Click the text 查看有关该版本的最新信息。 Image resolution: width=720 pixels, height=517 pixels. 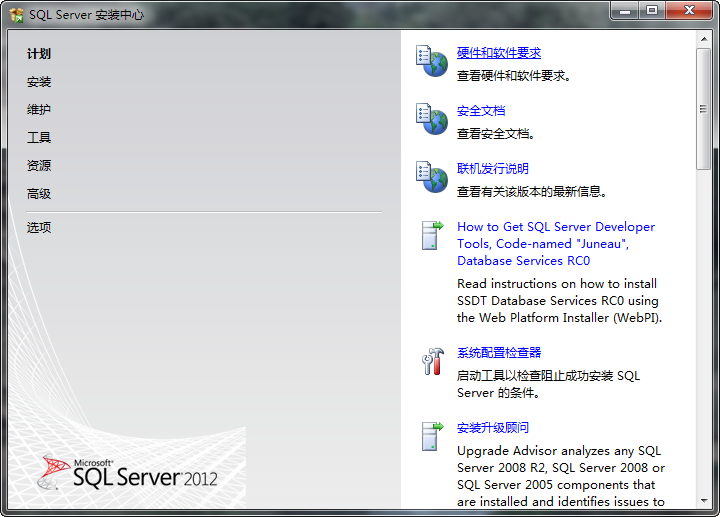531,191
